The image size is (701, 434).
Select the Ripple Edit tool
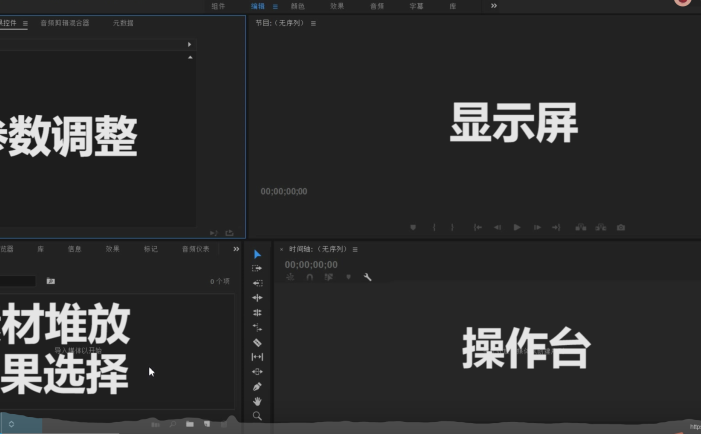(257, 298)
